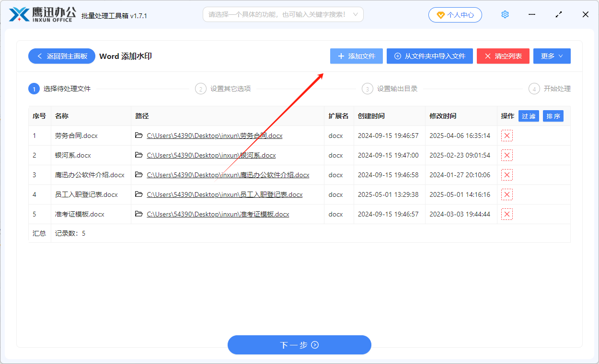Maximize the application window

click(x=559, y=14)
